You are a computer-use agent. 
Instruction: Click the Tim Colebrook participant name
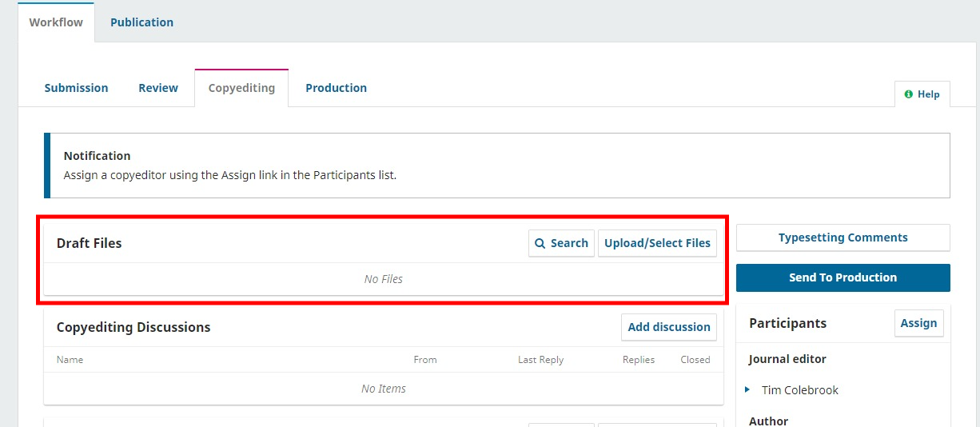799,390
